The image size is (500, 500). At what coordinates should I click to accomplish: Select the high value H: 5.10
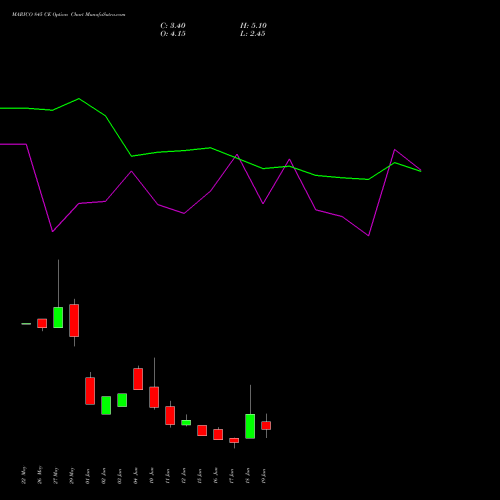pyautogui.click(x=253, y=26)
